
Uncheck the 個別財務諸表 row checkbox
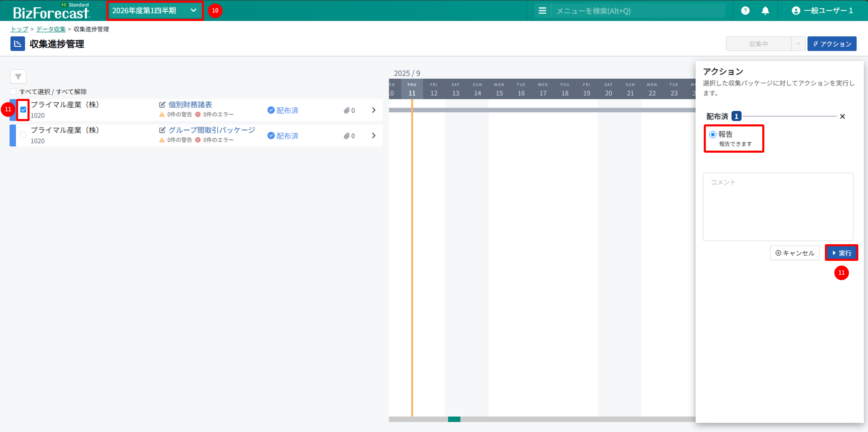click(x=23, y=110)
